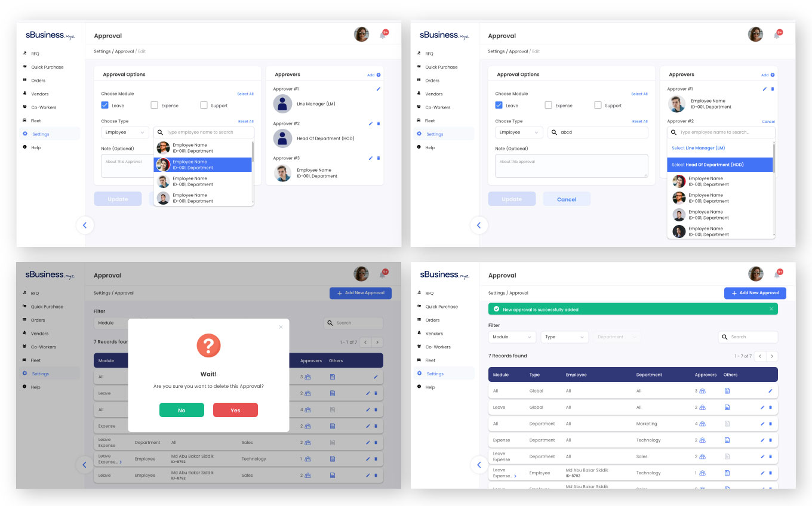Screen dimensions: 812x506
Task: Delete the Marketing department approval row
Action: pos(770,424)
